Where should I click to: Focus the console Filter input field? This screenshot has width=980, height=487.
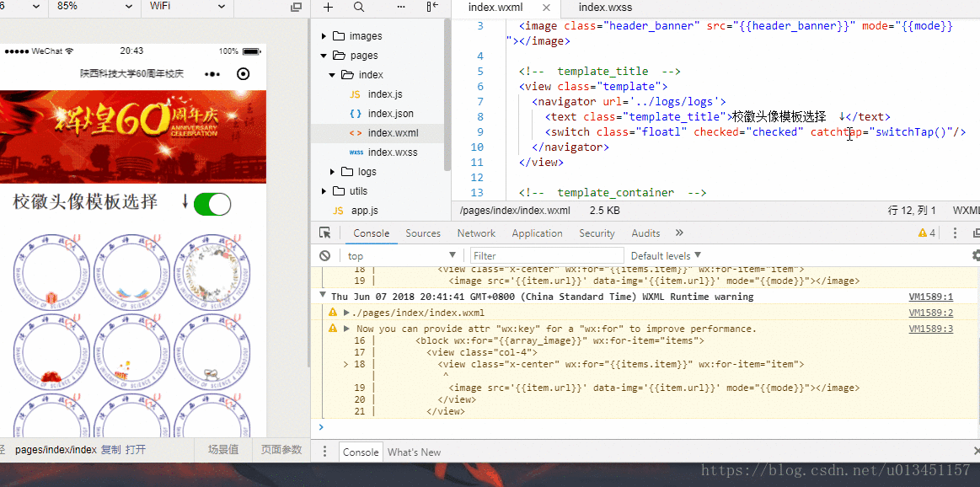click(x=547, y=255)
